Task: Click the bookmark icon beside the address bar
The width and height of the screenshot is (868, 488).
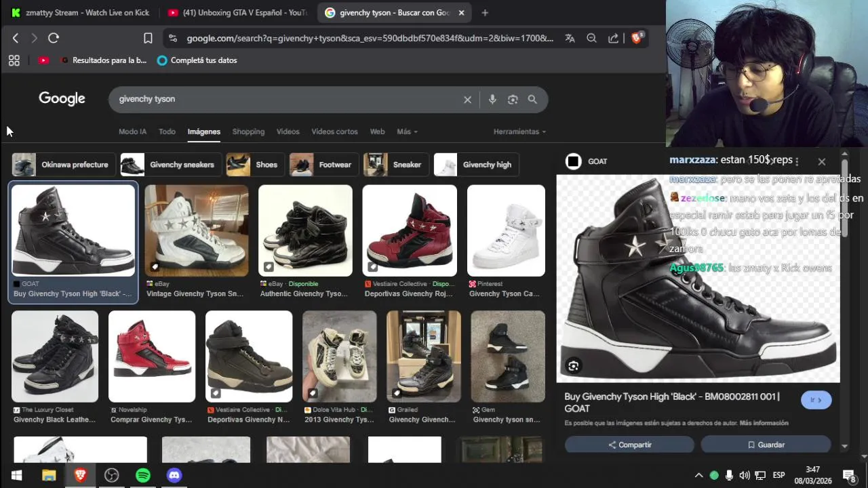Action: pos(148,39)
